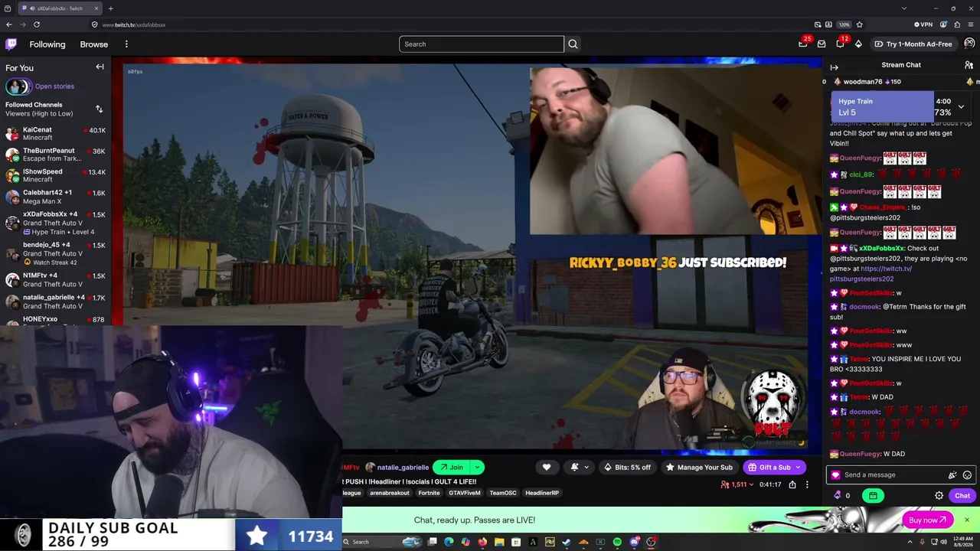Reload the page in browser
The image size is (980, 551).
coord(36,24)
